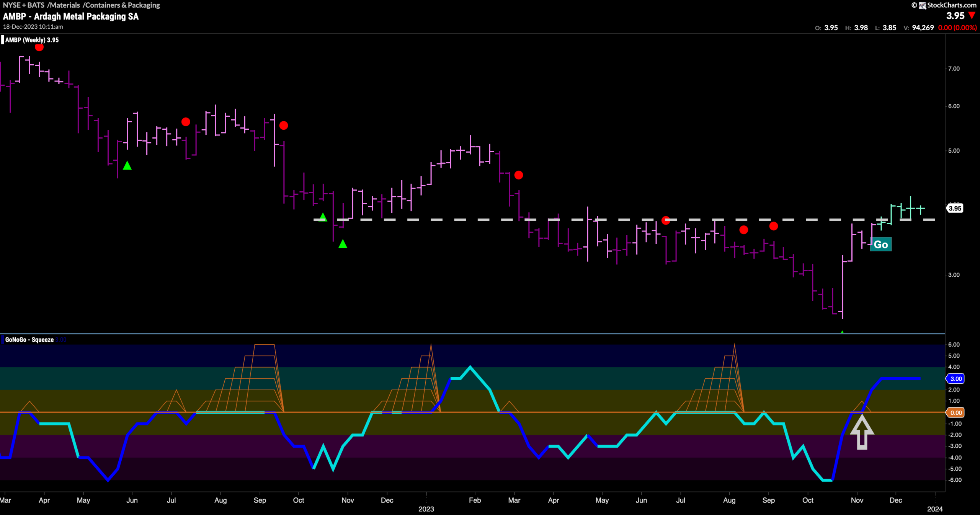Click green triangle below late October 2022 low
The image size is (980, 515).
pyautogui.click(x=343, y=244)
